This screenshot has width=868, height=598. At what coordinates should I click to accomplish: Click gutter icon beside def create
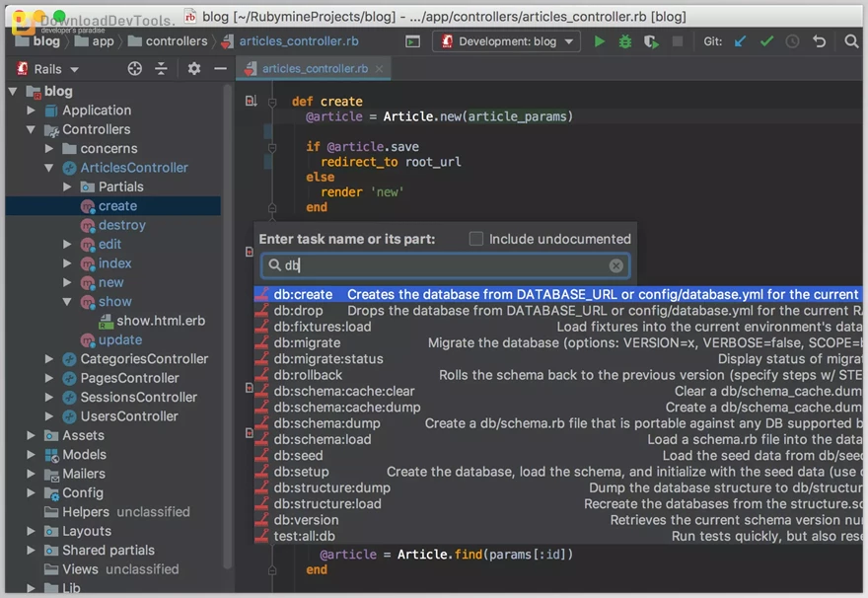251,101
